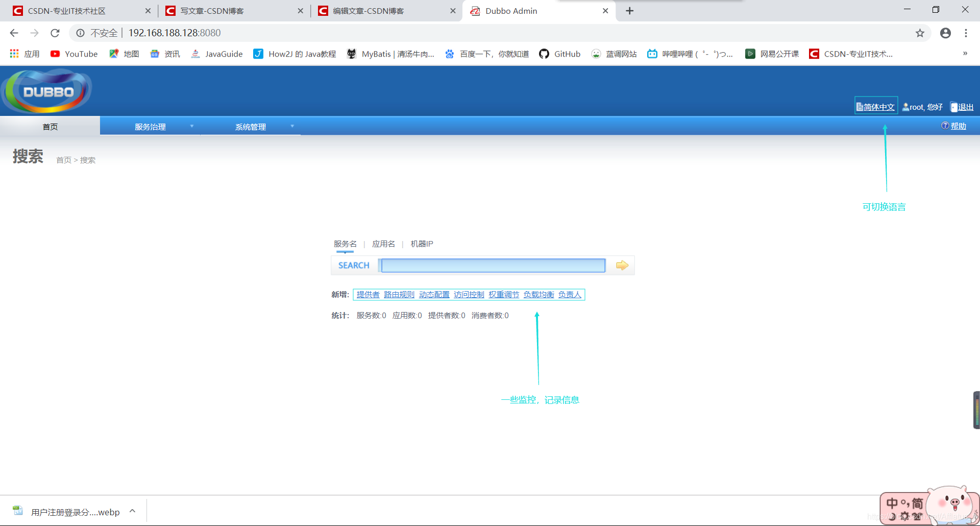The image size is (980, 526).
Task: Focus the SEARCH input field
Action: click(493, 265)
